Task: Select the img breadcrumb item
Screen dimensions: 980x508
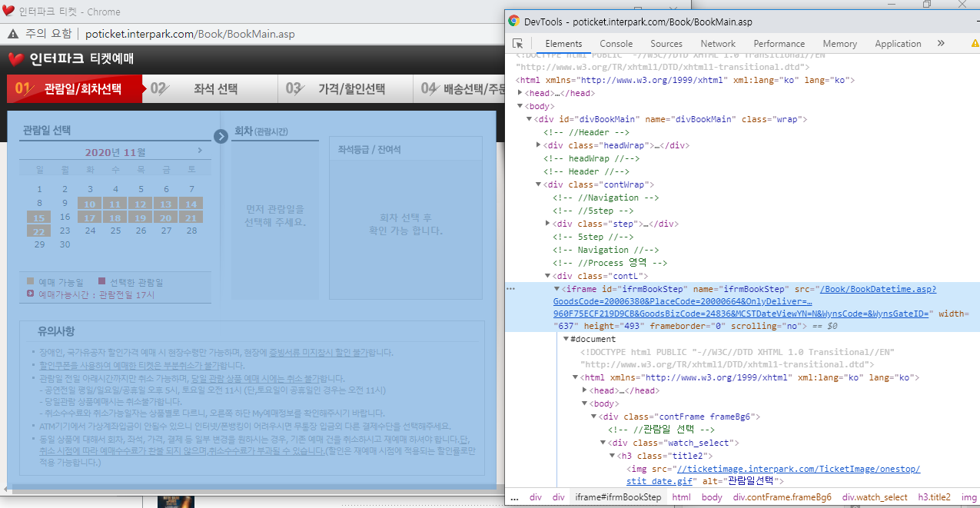Action: point(968,497)
